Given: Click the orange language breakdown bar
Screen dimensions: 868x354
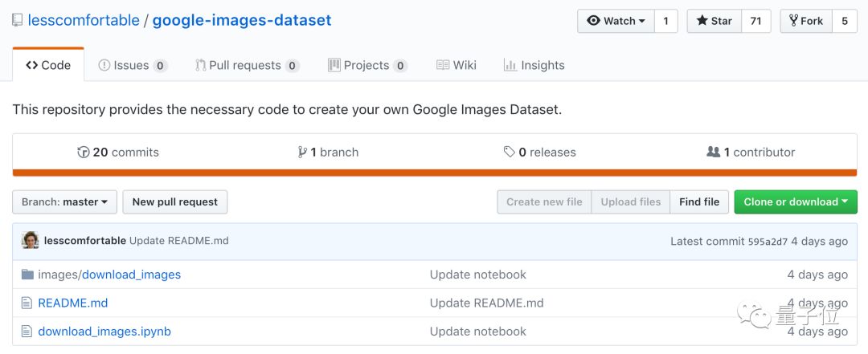Looking at the screenshot, I should point(435,173).
